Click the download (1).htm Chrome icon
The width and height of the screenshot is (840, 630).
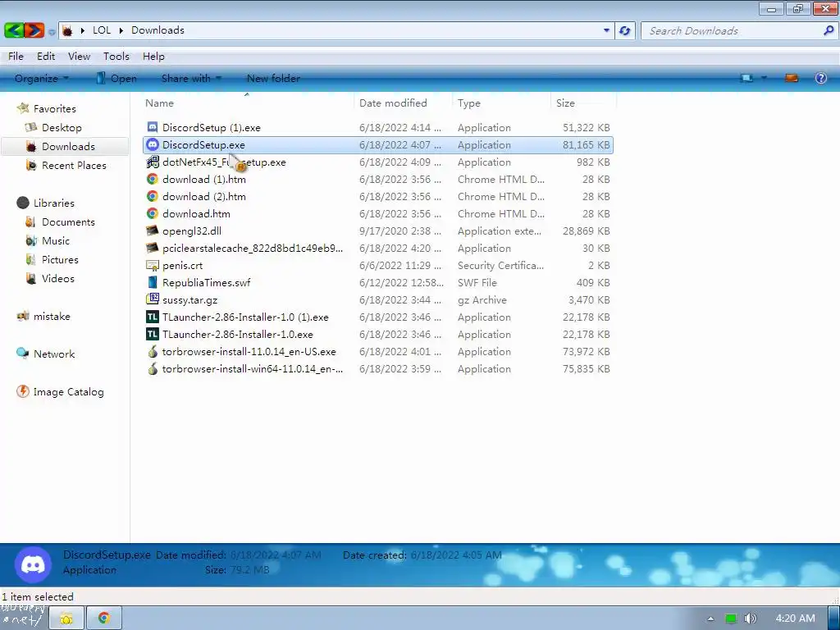pyautogui.click(x=152, y=179)
